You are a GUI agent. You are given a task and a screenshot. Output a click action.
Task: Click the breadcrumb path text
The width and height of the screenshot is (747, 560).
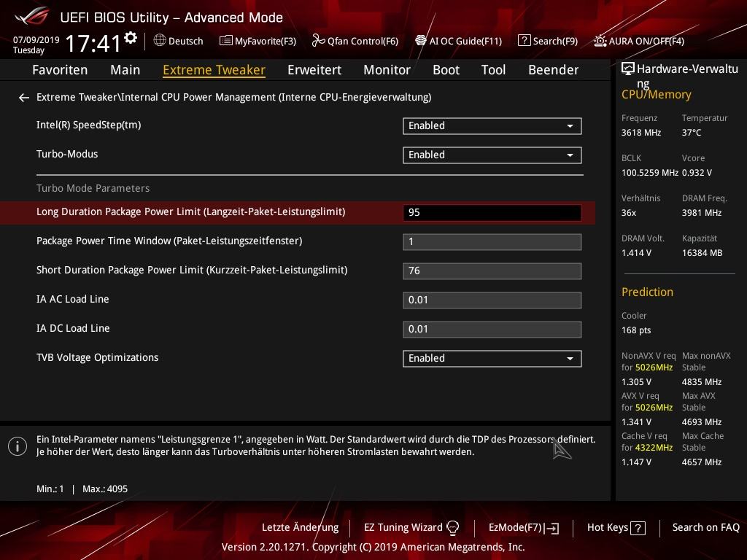click(234, 97)
